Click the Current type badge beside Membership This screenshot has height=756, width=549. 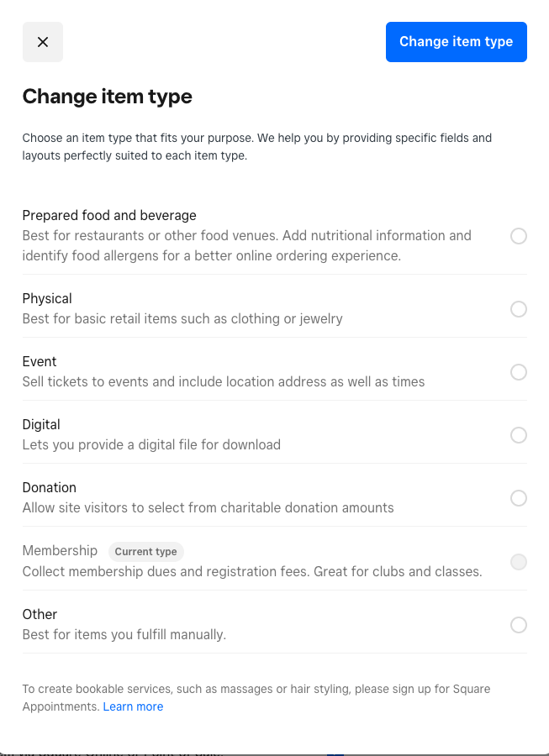point(145,552)
